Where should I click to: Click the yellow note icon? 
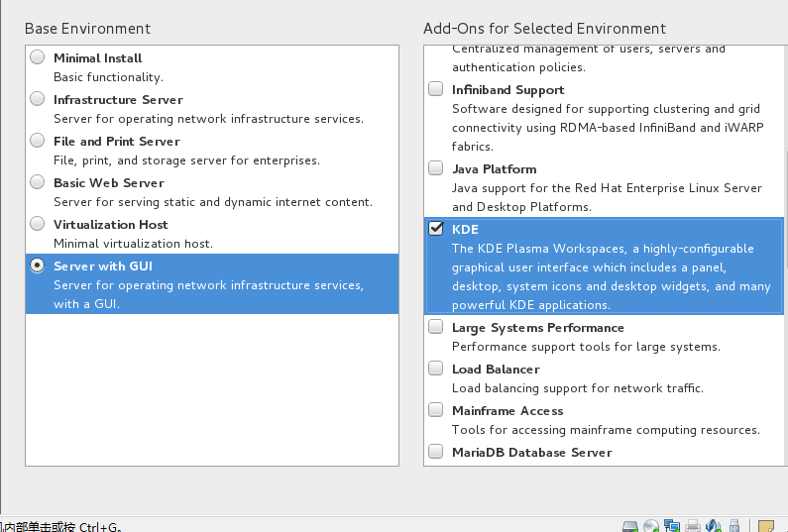tap(765, 525)
